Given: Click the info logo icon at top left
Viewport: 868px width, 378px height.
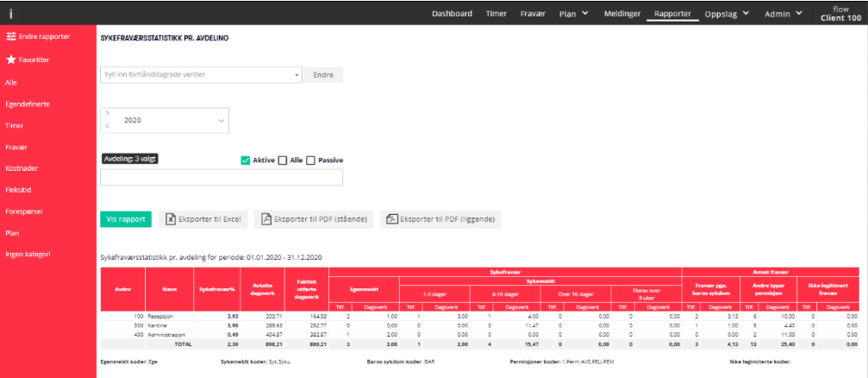Looking at the screenshot, I should click(x=11, y=15).
